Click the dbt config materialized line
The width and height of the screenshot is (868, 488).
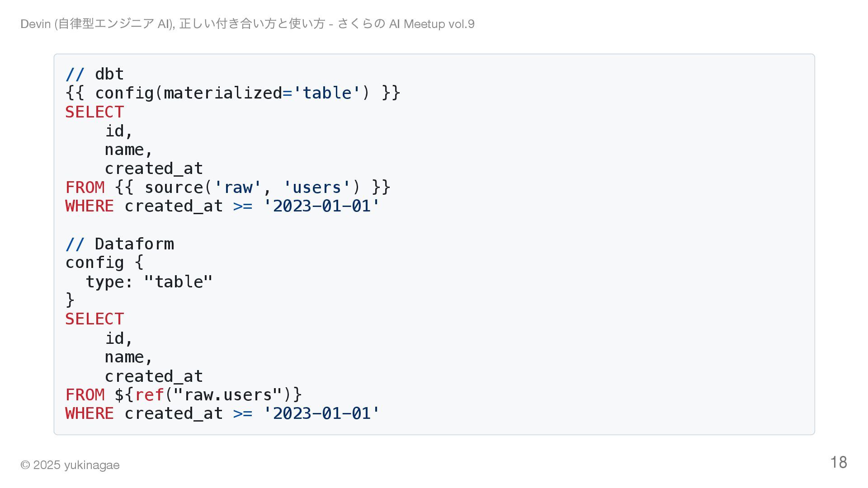pyautogui.click(x=233, y=93)
